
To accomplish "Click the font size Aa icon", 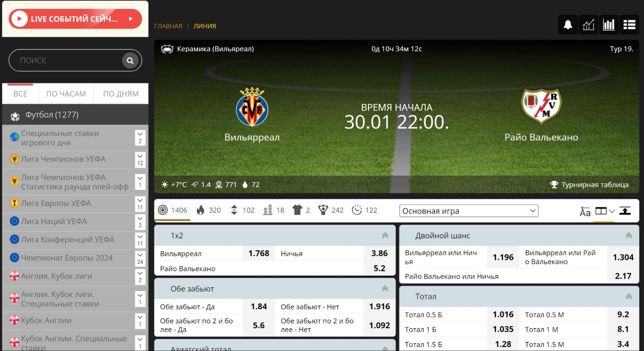I will click(585, 211).
